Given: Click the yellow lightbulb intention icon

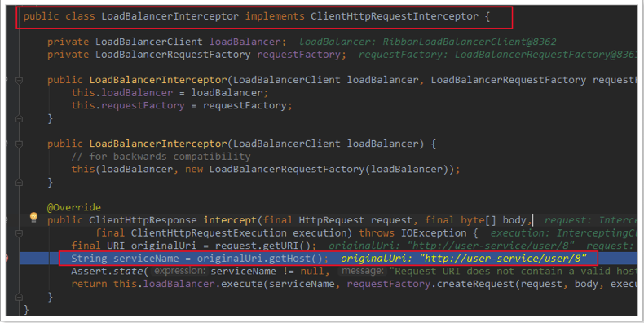Looking at the screenshot, I should coord(33,218).
